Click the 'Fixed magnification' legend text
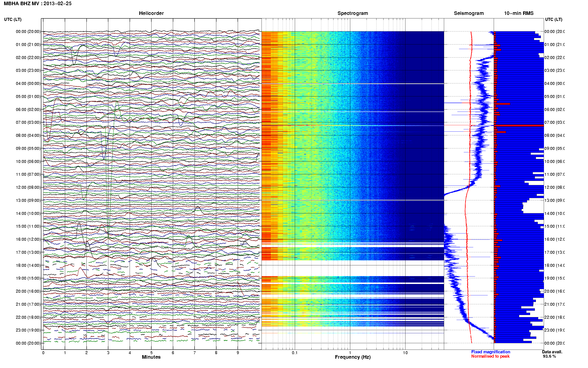The height and width of the screenshot is (368, 588). [x=491, y=352]
